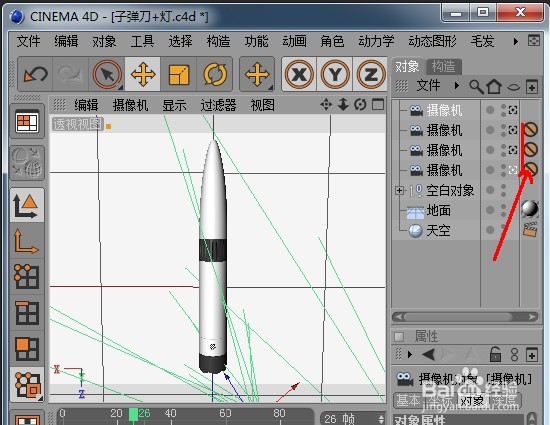Select the polygons mode icon
The height and width of the screenshot is (425, 550).
point(27,349)
